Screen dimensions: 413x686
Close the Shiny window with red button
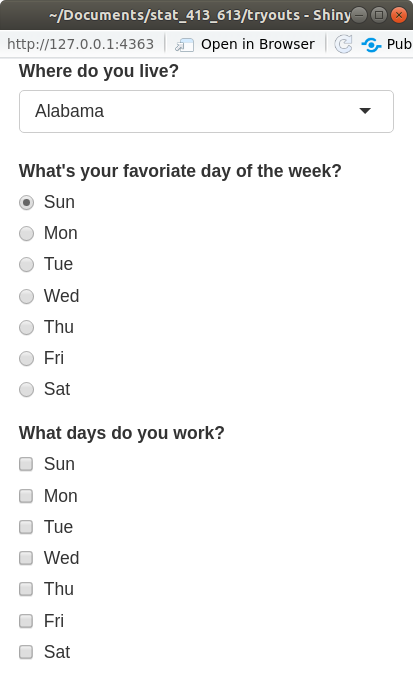[x=399, y=15]
